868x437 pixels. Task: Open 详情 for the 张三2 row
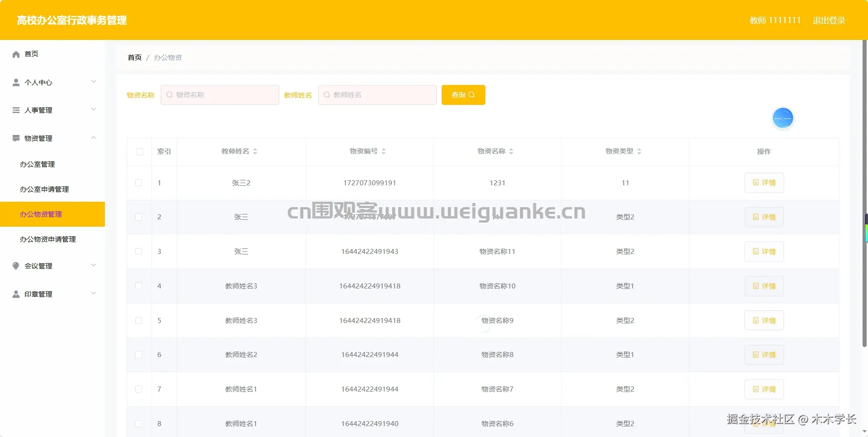click(x=764, y=183)
